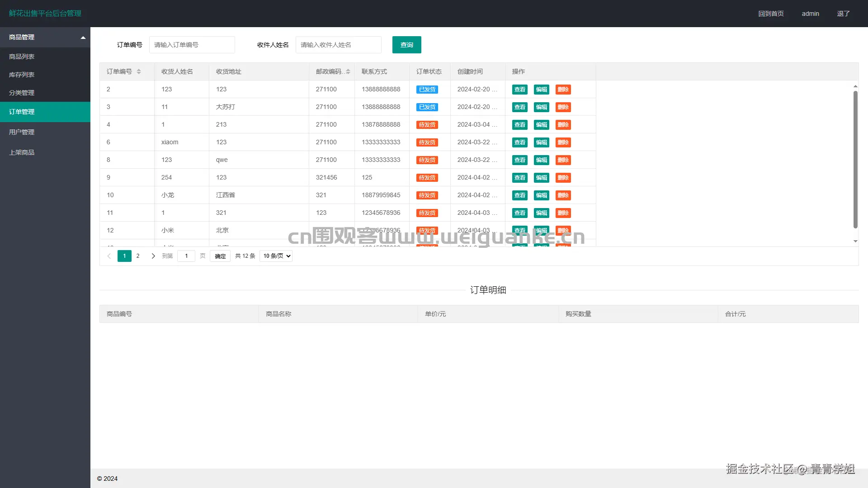This screenshot has height=488, width=868.
Task: Click the order table vertical scrollbar
Action: [x=855, y=160]
